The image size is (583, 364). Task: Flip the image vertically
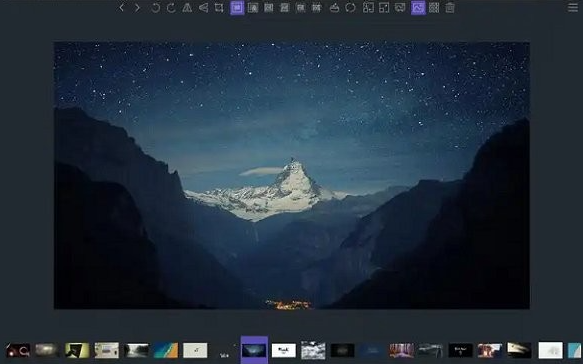(203, 7)
